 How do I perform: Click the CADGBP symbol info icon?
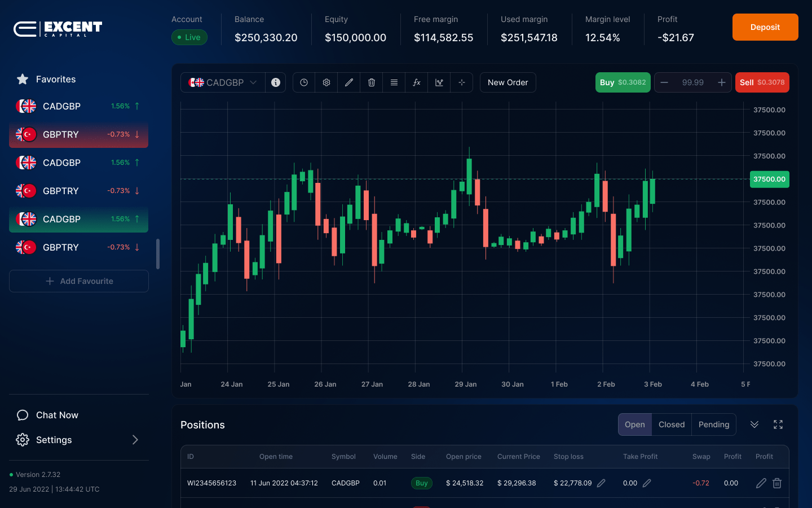[276, 82]
